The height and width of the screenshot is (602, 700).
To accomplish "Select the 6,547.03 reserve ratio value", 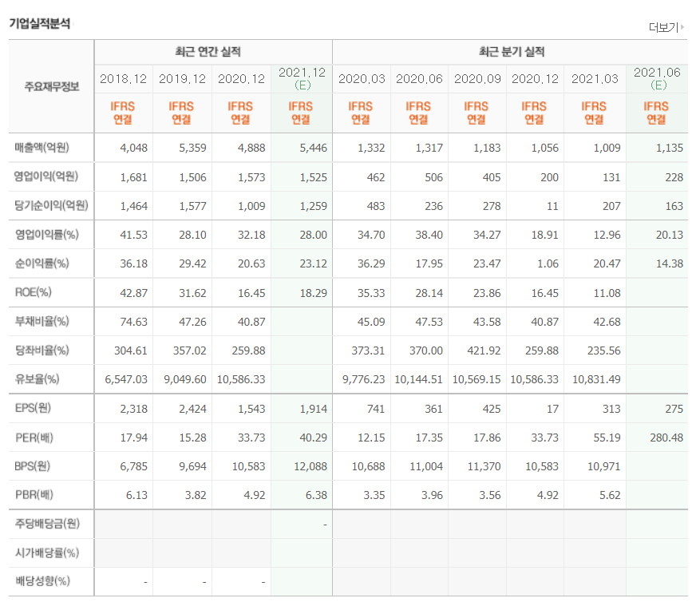I will coord(126,379).
